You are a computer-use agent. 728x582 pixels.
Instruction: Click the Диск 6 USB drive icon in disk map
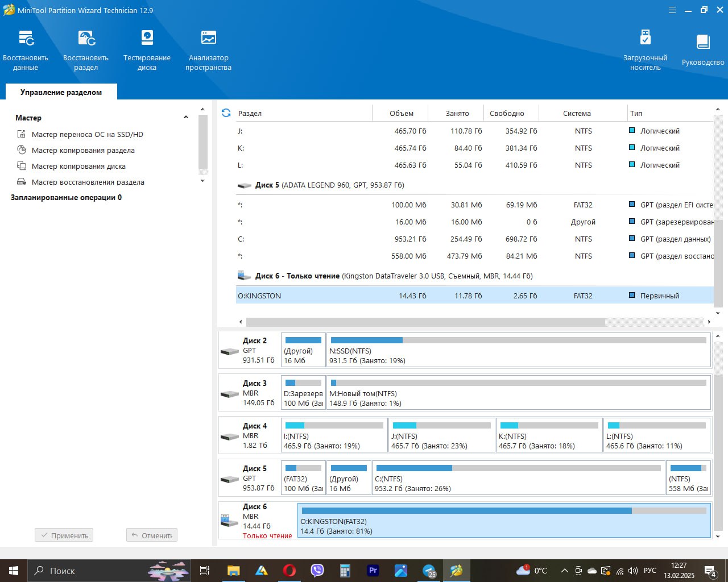pos(229,520)
